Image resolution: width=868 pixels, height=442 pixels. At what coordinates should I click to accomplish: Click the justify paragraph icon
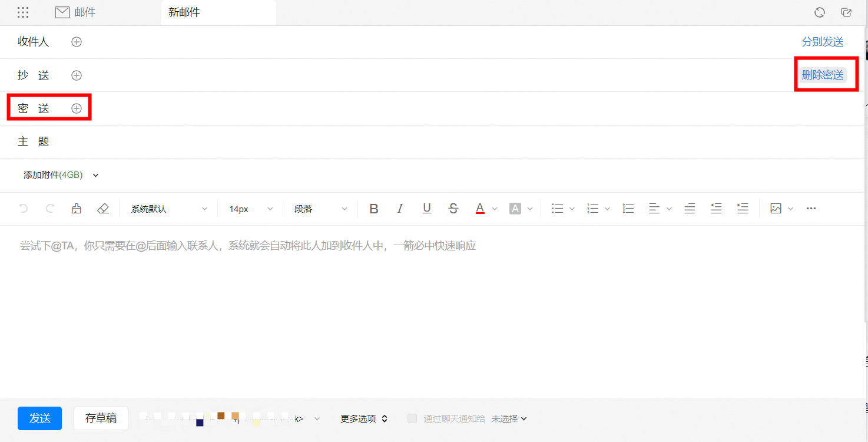(x=690, y=209)
